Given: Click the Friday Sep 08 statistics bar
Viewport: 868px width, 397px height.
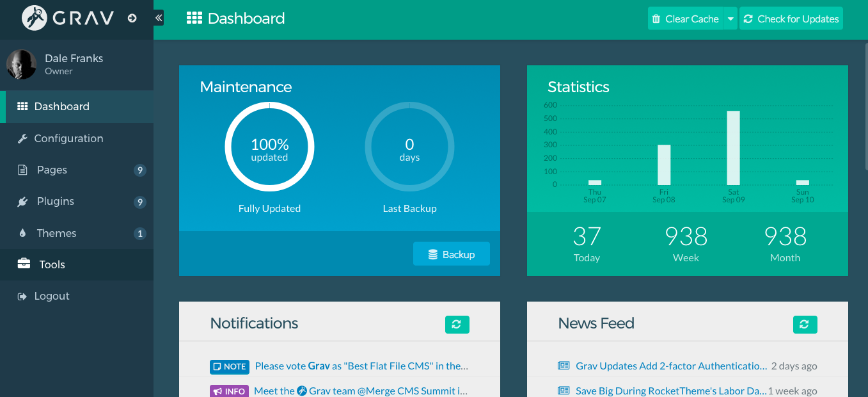Looking at the screenshot, I should (x=664, y=165).
